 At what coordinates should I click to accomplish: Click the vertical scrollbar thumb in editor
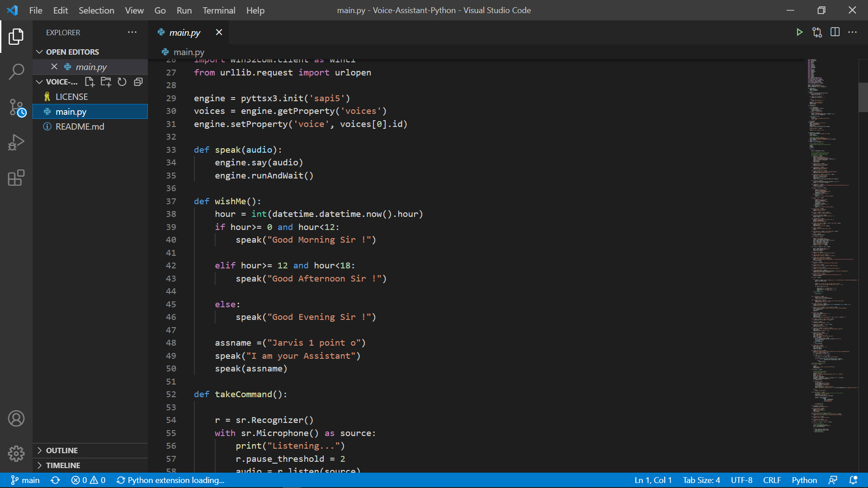[863, 97]
